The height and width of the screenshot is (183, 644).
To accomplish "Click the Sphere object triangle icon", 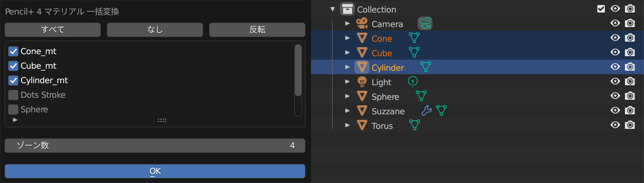I will [x=361, y=96].
